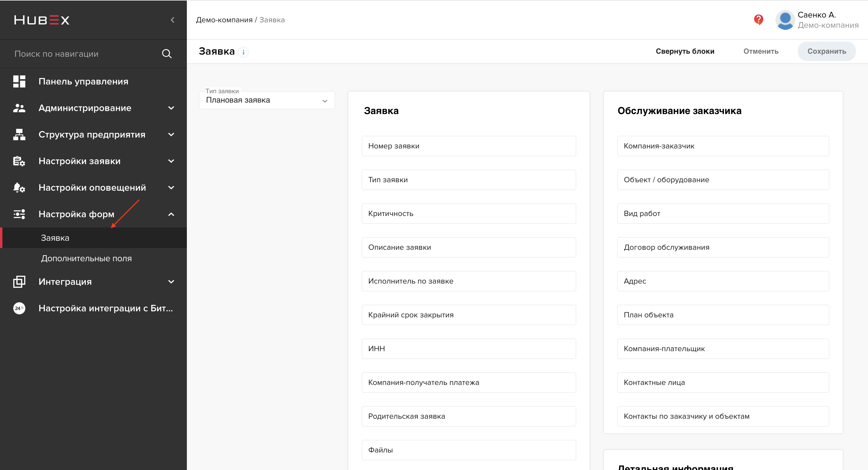This screenshot has width=868, height=470.
Task: Click the Критичность field block
Action: [x=468, y=213]
